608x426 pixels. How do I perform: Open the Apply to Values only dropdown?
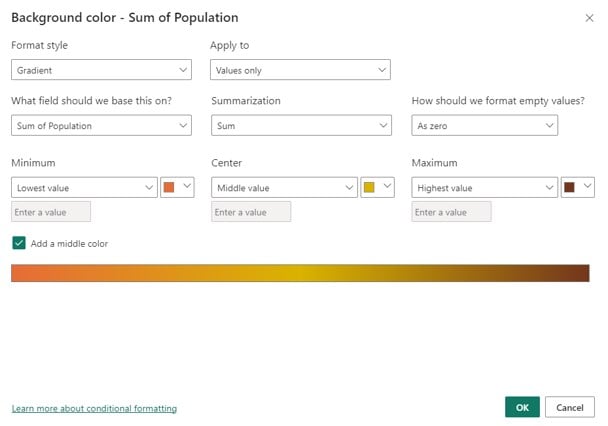coord(300,70)
